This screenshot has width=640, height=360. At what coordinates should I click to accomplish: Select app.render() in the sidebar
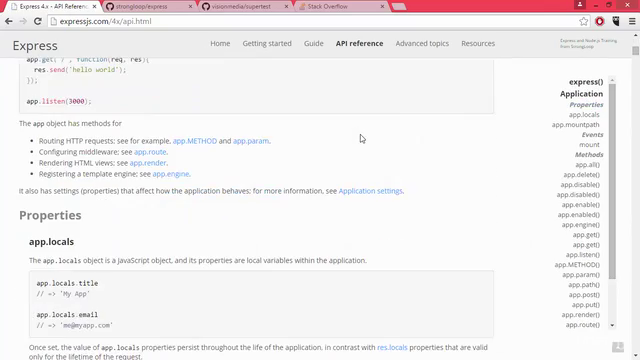(580, 315)
